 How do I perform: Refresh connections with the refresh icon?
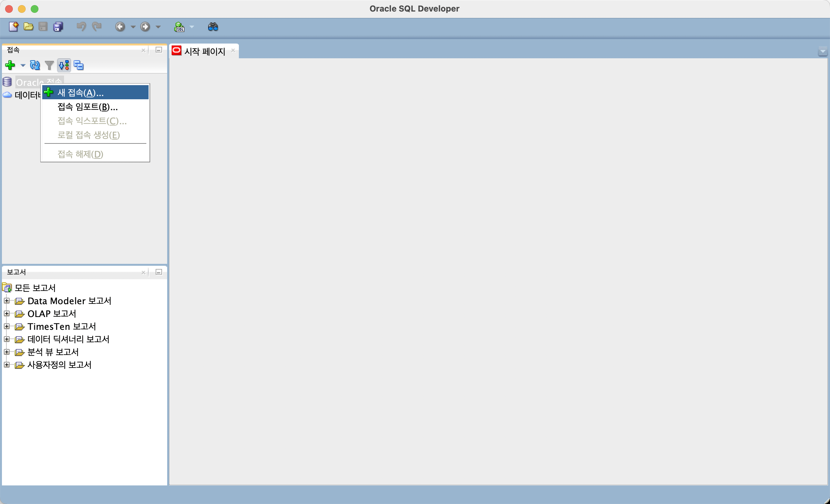(x=35, y=65)
